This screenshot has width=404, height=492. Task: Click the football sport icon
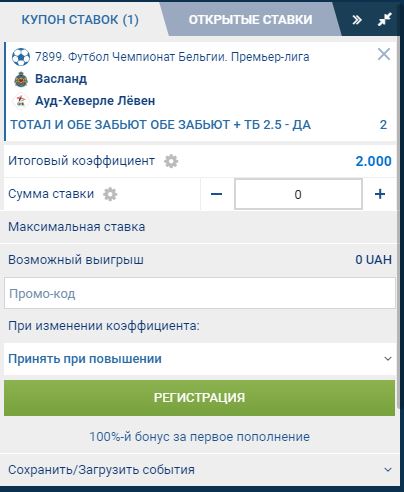[x=21, y=57]
